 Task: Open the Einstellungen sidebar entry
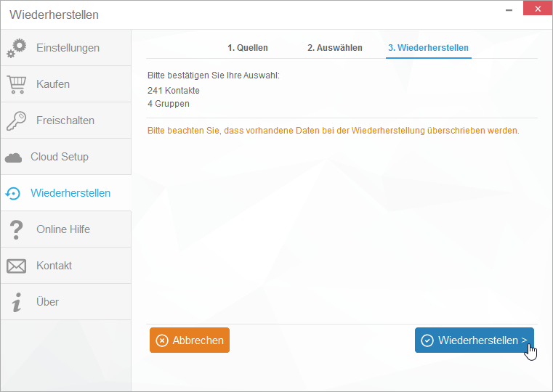pyautogui.click(x=66, y=48)
